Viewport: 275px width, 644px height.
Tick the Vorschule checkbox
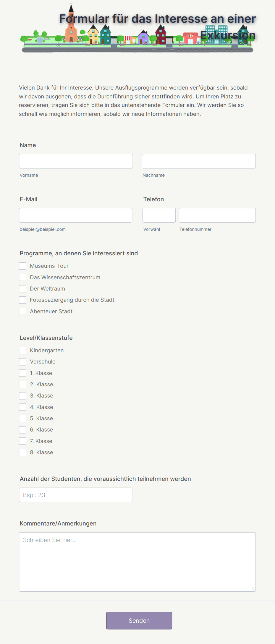pos(22,362)
